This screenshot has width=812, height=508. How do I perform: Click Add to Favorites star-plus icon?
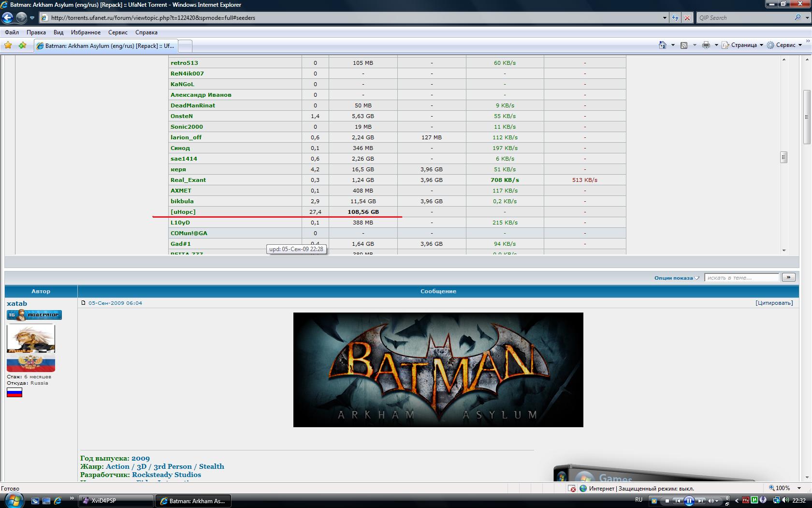coord(22,45)
